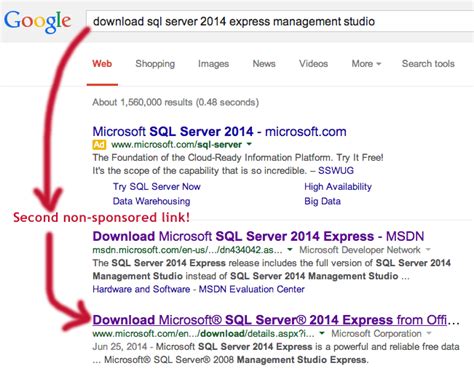Switch to the Shopping tab
This screenshot has height=371, width=474.
(x=155, y=64)
